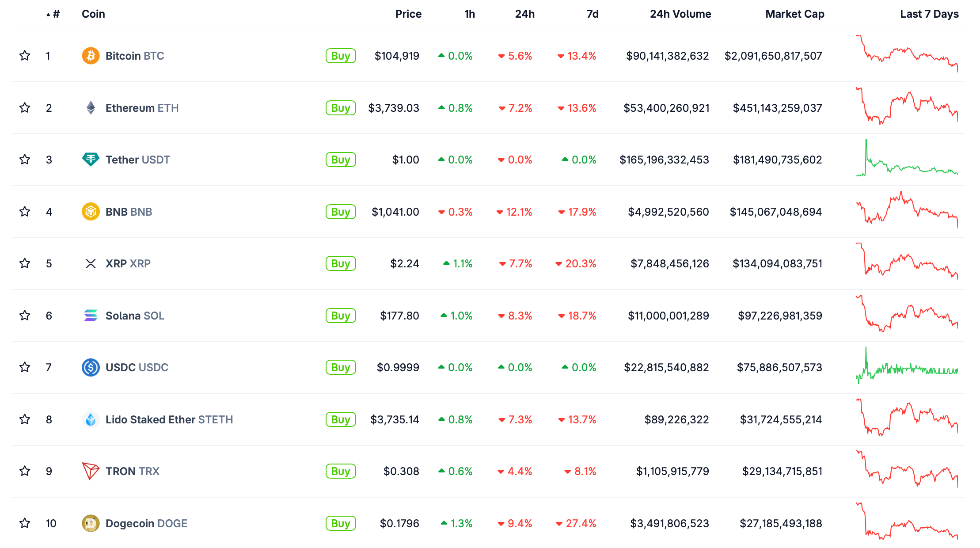Open USDC 7-day sparkline chart
This screenshot has width=980, height=548.
tap(907, 367)
